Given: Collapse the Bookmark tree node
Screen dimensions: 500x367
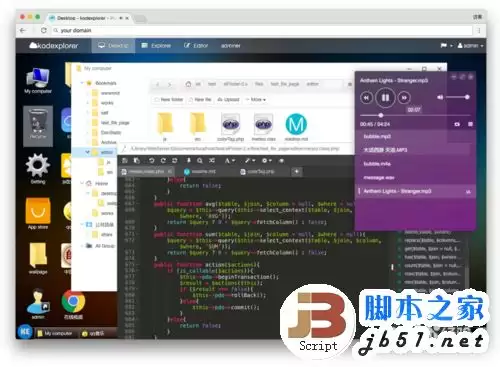Looking at the screenshot, I should (82, 83).
